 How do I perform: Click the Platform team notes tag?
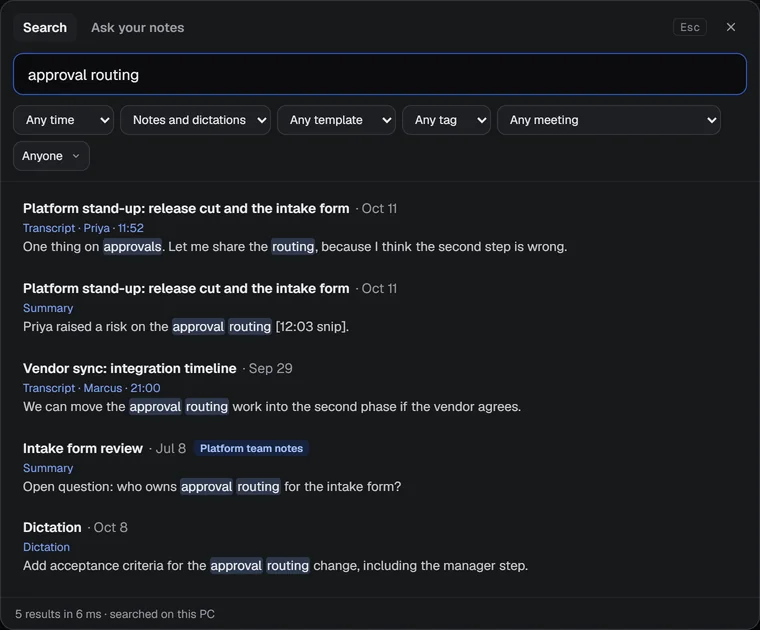[252, 448]
